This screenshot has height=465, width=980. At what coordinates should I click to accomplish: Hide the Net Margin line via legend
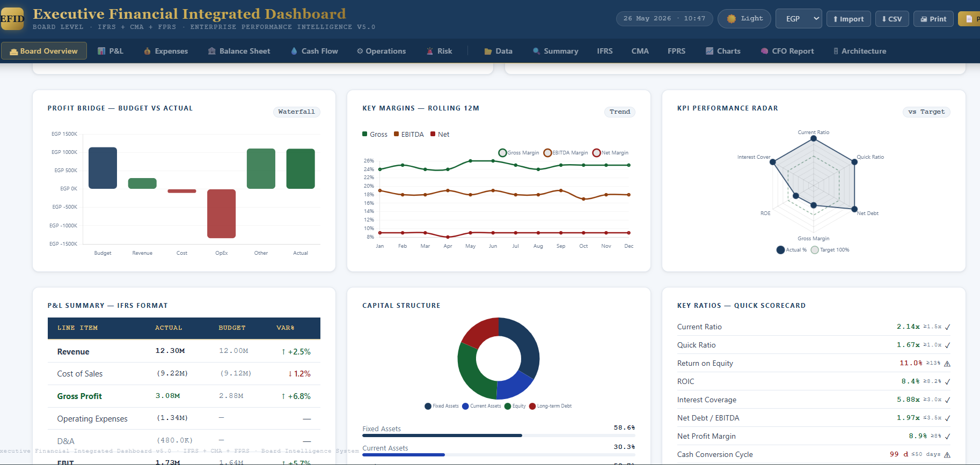(x=611, y=153)
